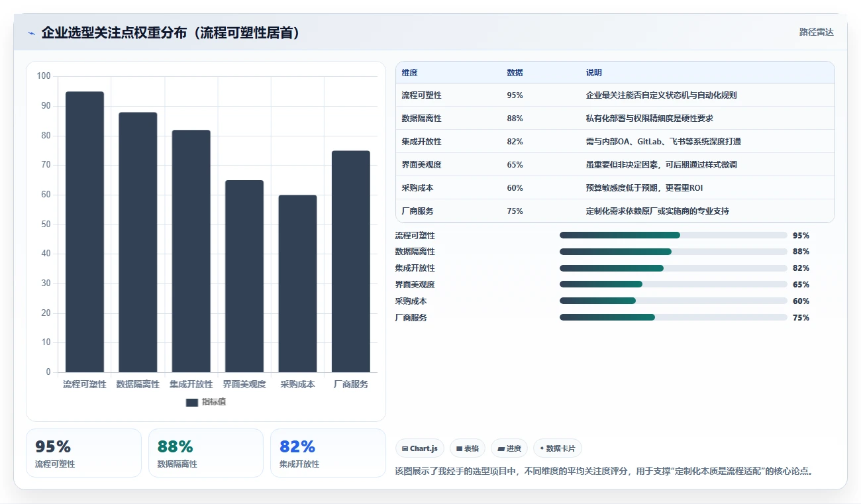The image size is (861, 504).
Task: Click the 流程可塑性 progress bar at 95%
Action: click(674, 235)
